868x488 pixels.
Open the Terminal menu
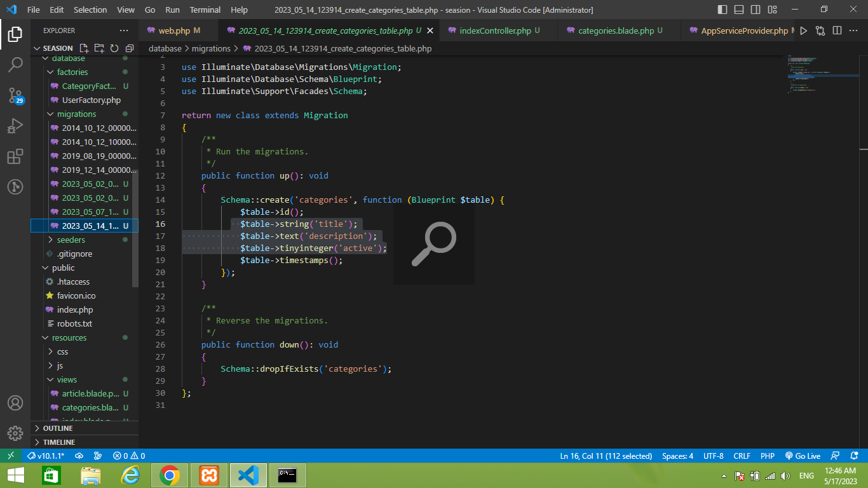205,10
